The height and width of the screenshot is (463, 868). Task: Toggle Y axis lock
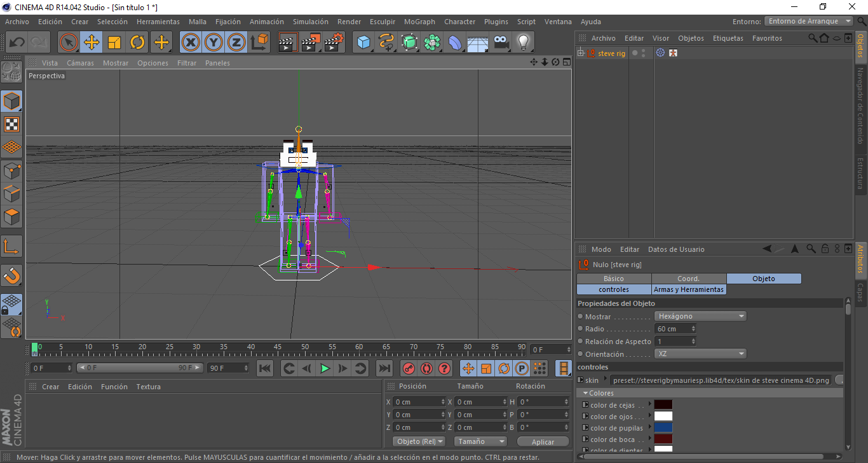pyautogui.click(x=214, y=43)
